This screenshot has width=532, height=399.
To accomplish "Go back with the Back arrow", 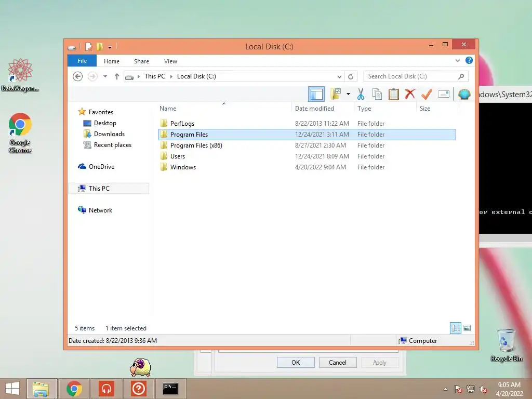I will click(x=78, y=76).
